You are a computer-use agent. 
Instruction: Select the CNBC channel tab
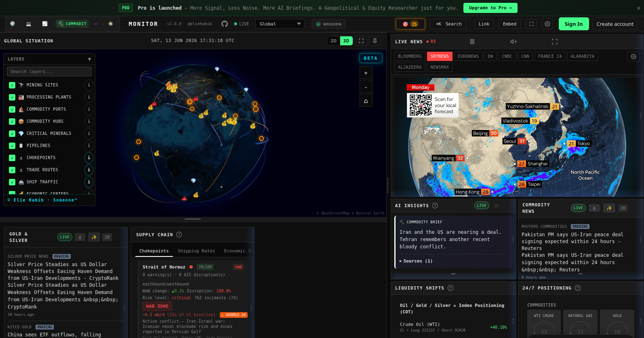(x=507, y=56)
